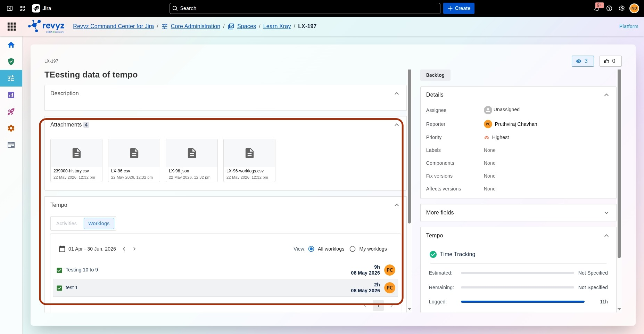
Task: Open the Spaces breadcrumb link
Action: pos(247,26)
